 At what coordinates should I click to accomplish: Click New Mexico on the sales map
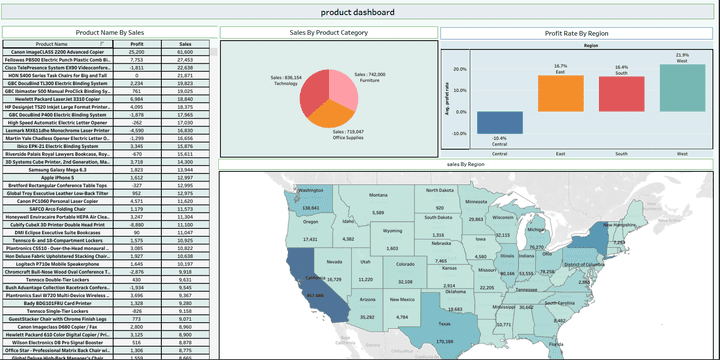(x=401, y=309)
